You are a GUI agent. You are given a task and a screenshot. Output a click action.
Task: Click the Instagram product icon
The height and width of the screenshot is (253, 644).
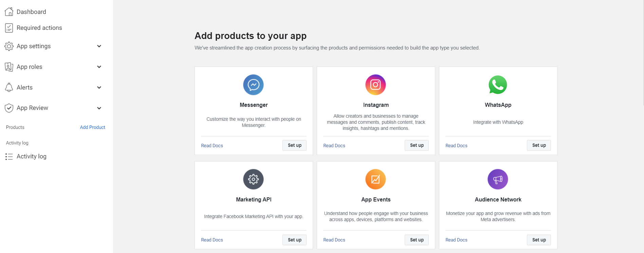click(x=376, y=85)
